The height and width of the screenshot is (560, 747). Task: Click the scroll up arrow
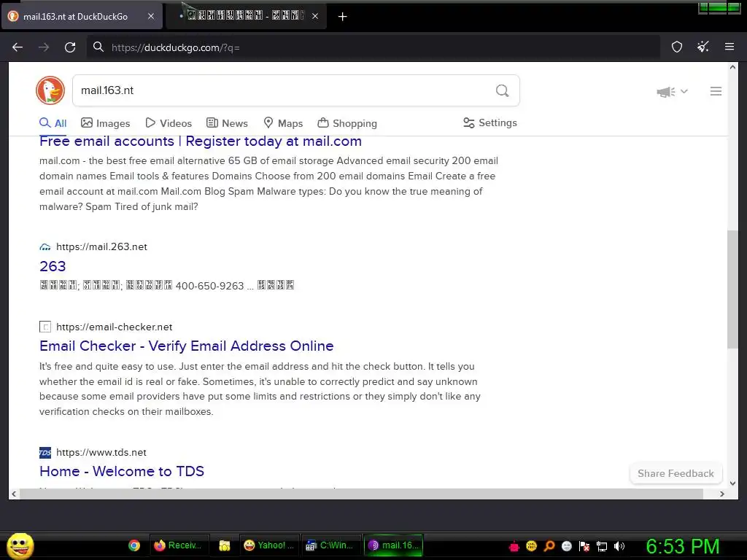[732, 68]
